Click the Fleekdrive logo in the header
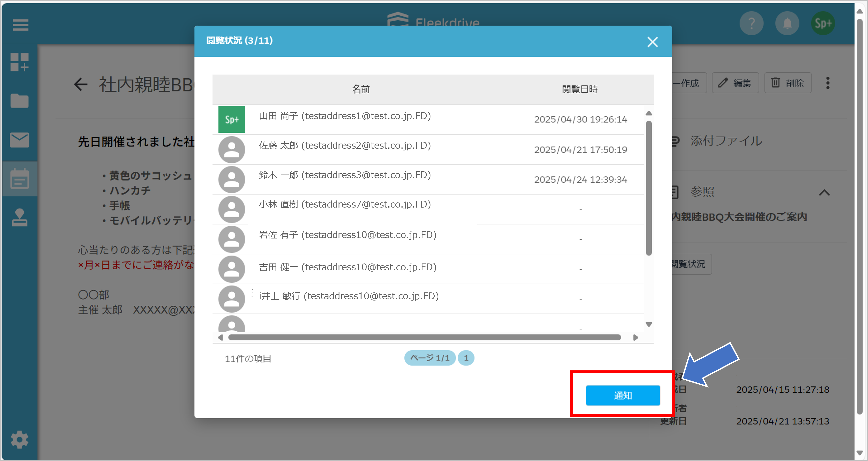Viewport: 868px width, 461px height. [433, 19]
